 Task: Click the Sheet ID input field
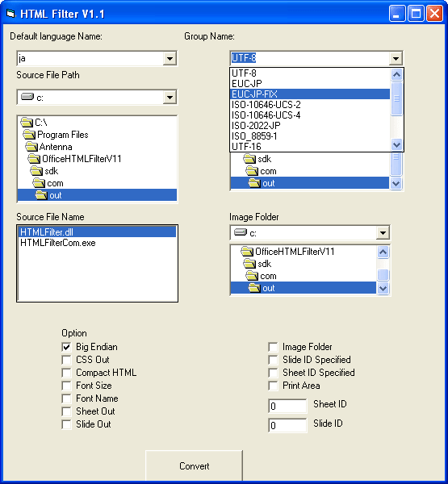[x=287, y=406]
